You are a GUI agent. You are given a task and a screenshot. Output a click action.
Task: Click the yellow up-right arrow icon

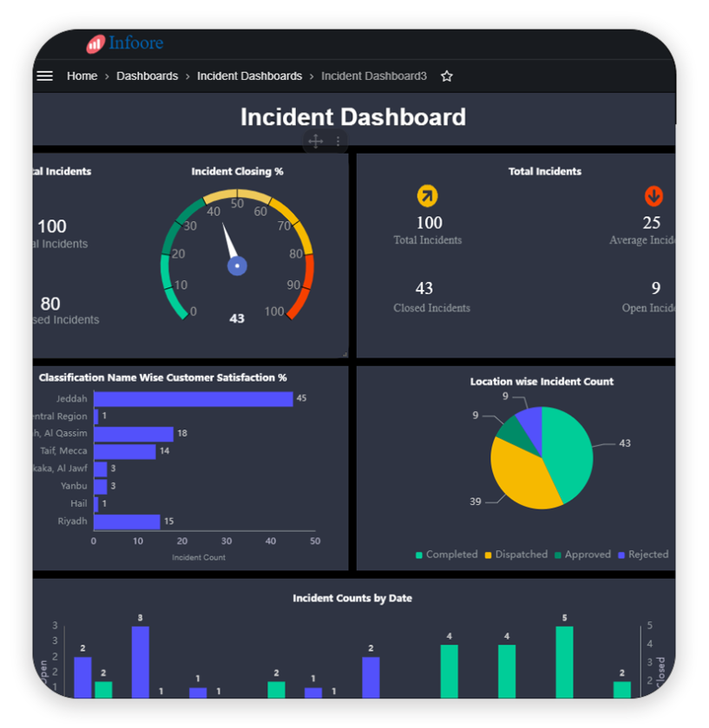coord(427,195)
